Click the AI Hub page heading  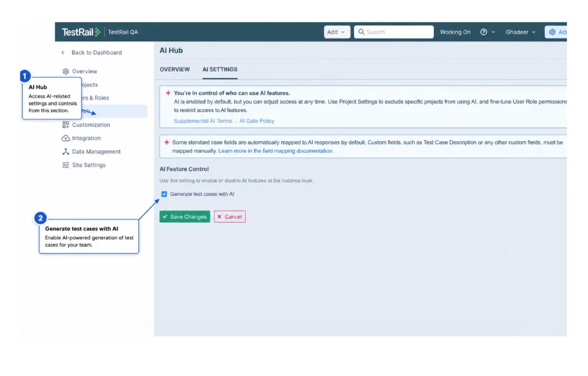tap(171, 51)
